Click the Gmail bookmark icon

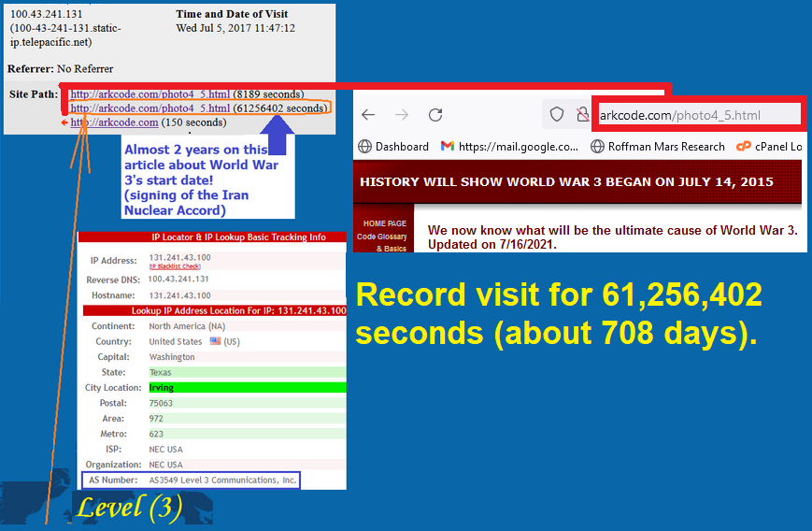point(448,147)
